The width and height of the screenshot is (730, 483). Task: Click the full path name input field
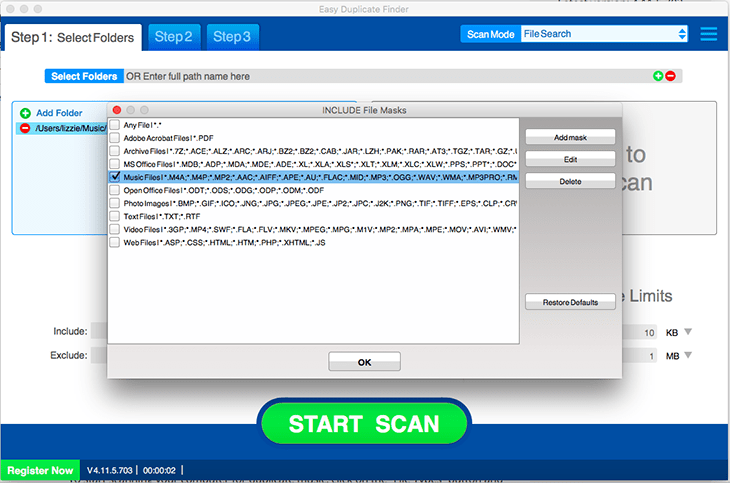coord(386,76)
